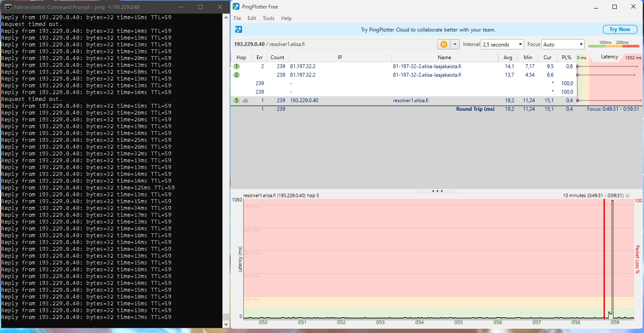Open the File menu in PingPlotter
This screenshot has height=333, width=644.
coord(237,18)
